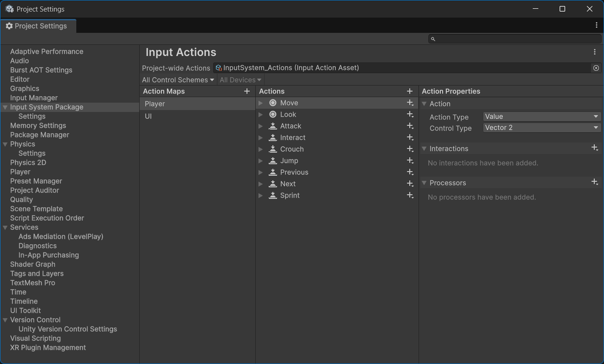Expand the Move action bindings

(261, 103)
